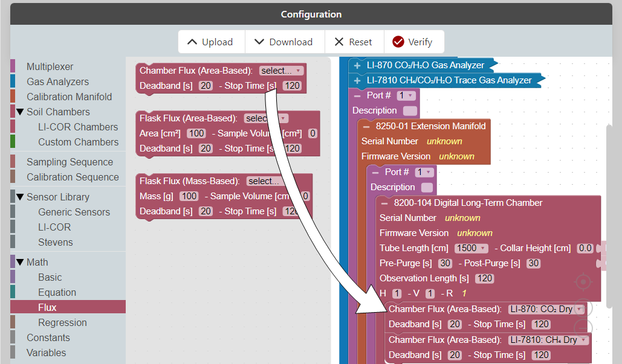This screenshot has width=622, height=364.
Task: Open Port # dropdown inside Extension Manifold
Action: coord(424,172)
